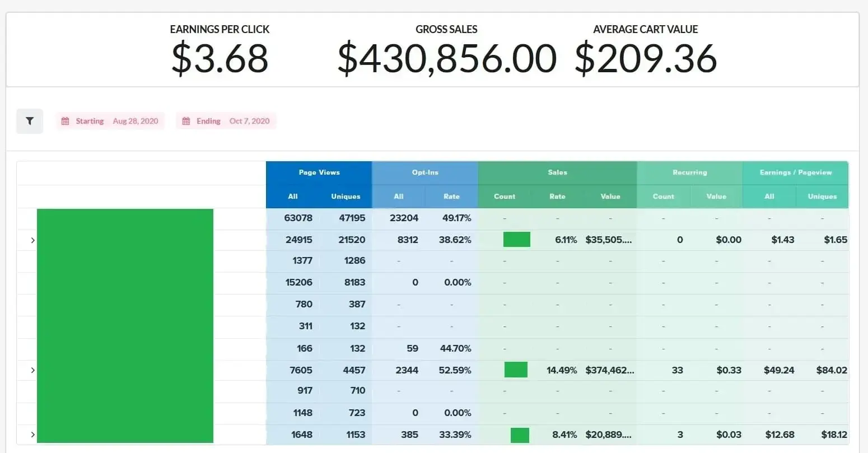The width and height of the screenshot is (868, 453).
Task: Click green sales count block in 6.11% row
Action: (517, 240)
